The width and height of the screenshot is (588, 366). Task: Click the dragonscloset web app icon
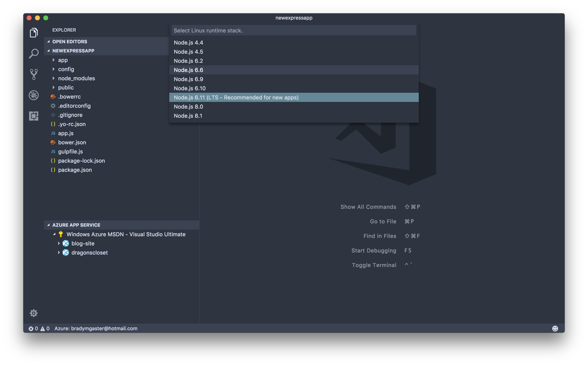click(65, 252)
